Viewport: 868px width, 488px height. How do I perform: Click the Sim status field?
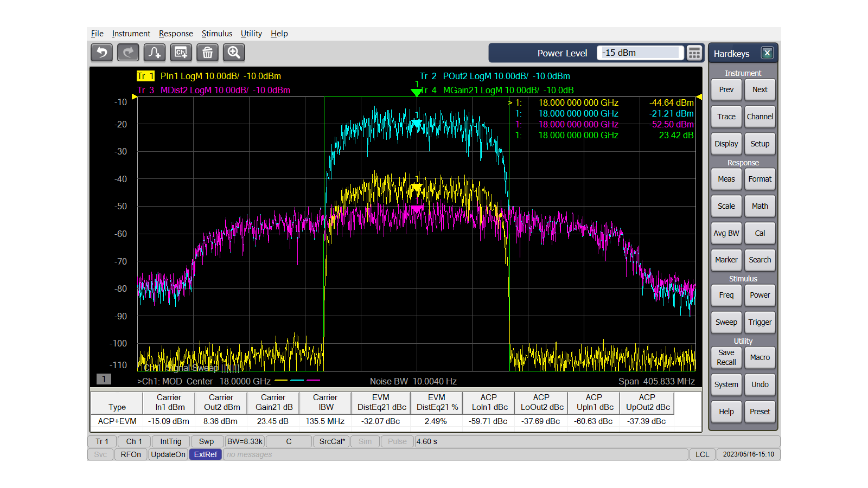365,441
